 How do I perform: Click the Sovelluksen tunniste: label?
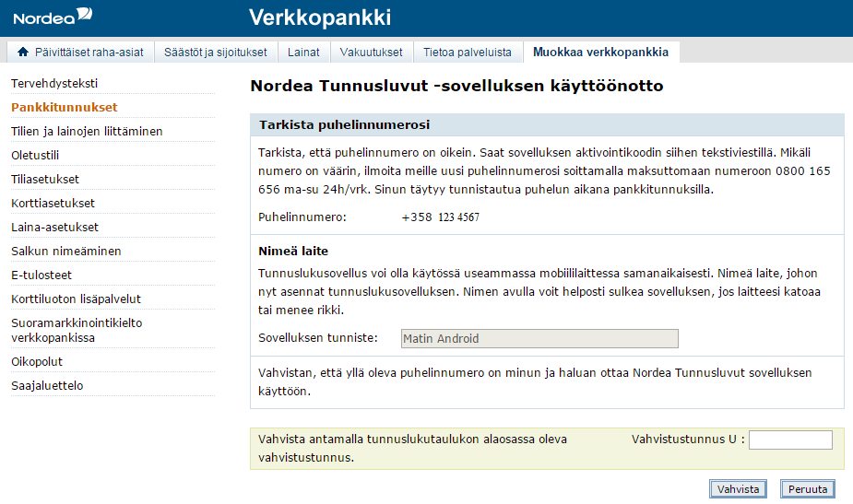(x=318, y=337)
